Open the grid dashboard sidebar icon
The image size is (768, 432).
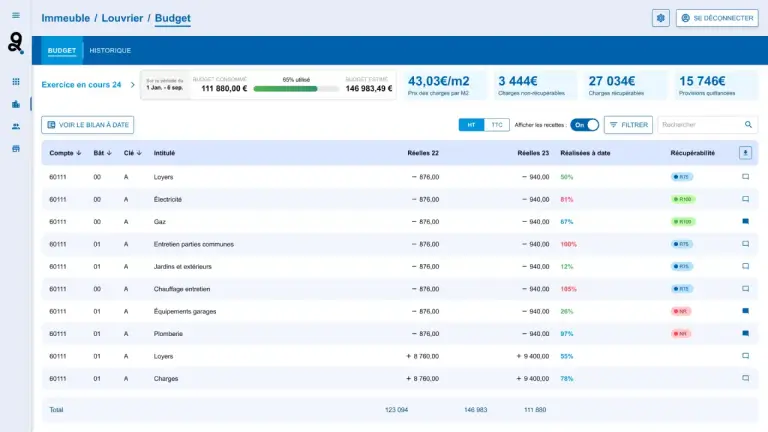click(16, 81)
